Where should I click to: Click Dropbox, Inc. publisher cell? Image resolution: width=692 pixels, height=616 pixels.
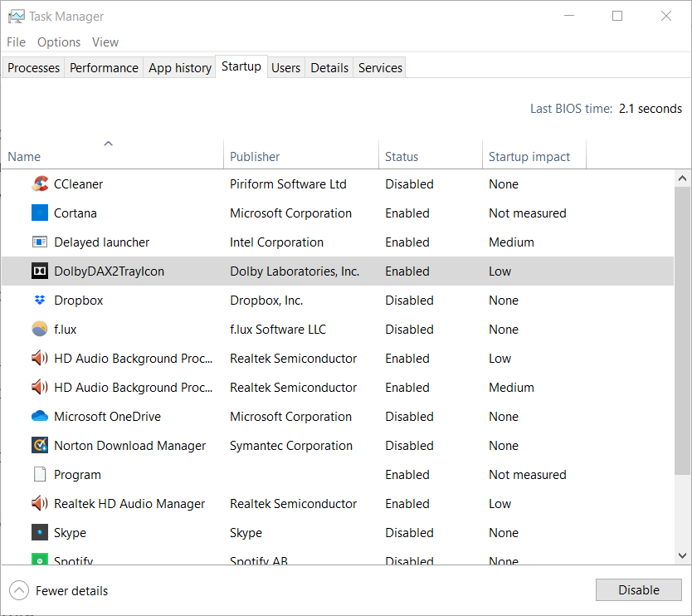(266, 301)
